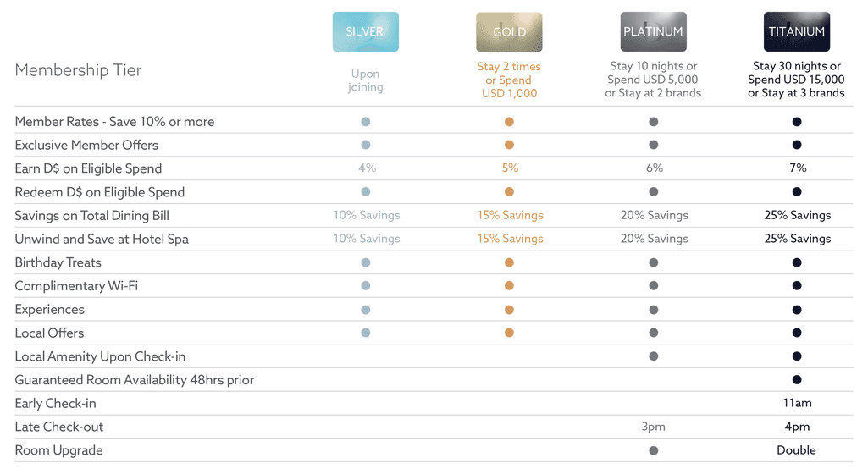Click the 'Stay 2 times or Spend USD 1,000' text
The width and height of the screenshot is (868, 474).
point(509,80)
